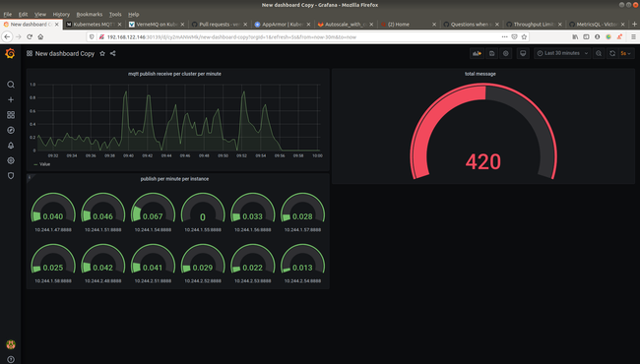Image resolution: width=640 pixels, height=364 pixels.
Task: Open a new browser tab
Action: (634, 25)
